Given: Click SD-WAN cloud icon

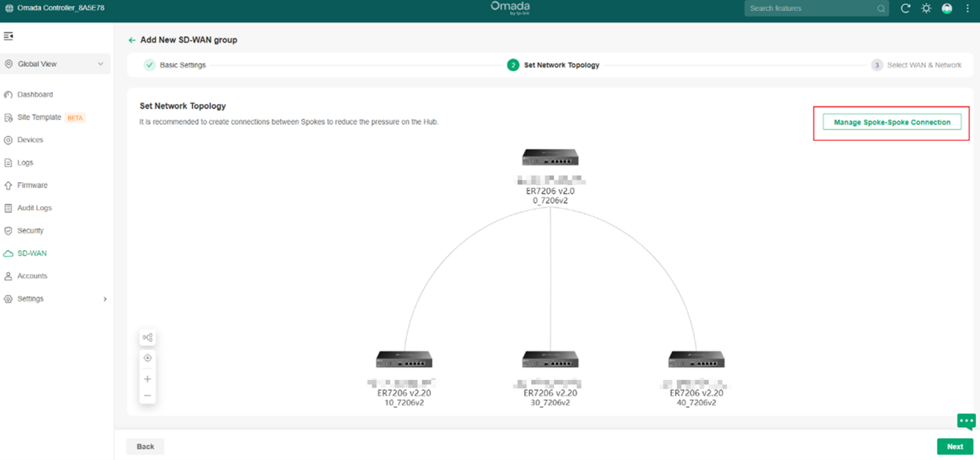Looking at the screenshot, I should [8, 253].
